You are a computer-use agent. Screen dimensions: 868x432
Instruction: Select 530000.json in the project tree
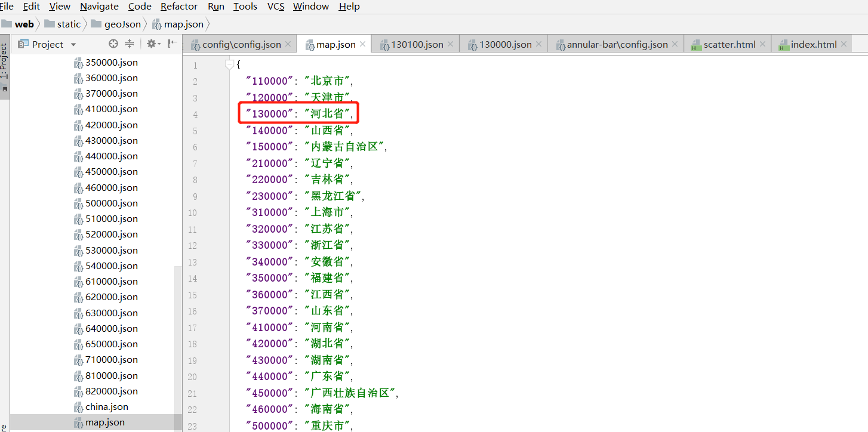106,251
